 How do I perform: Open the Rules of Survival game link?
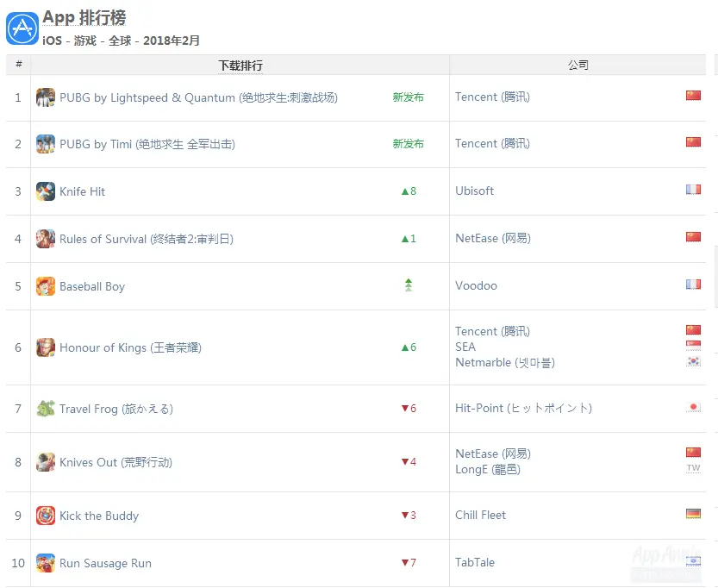pos(147,239)
